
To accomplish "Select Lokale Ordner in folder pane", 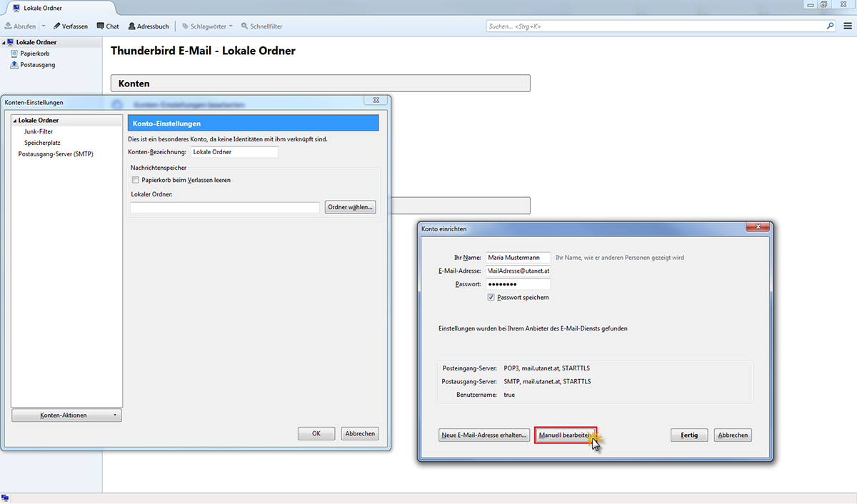I will pos(36,42).
